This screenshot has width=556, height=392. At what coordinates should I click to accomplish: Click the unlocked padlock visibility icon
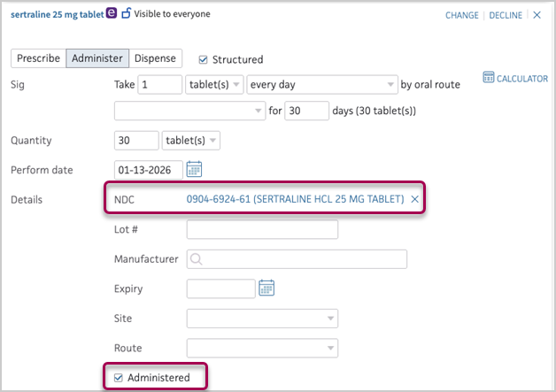coord(126,13)
